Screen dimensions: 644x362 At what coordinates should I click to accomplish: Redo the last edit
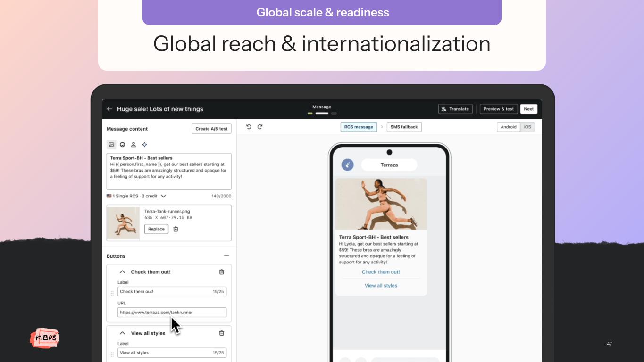pyautogui.click(x=260, y=127)
